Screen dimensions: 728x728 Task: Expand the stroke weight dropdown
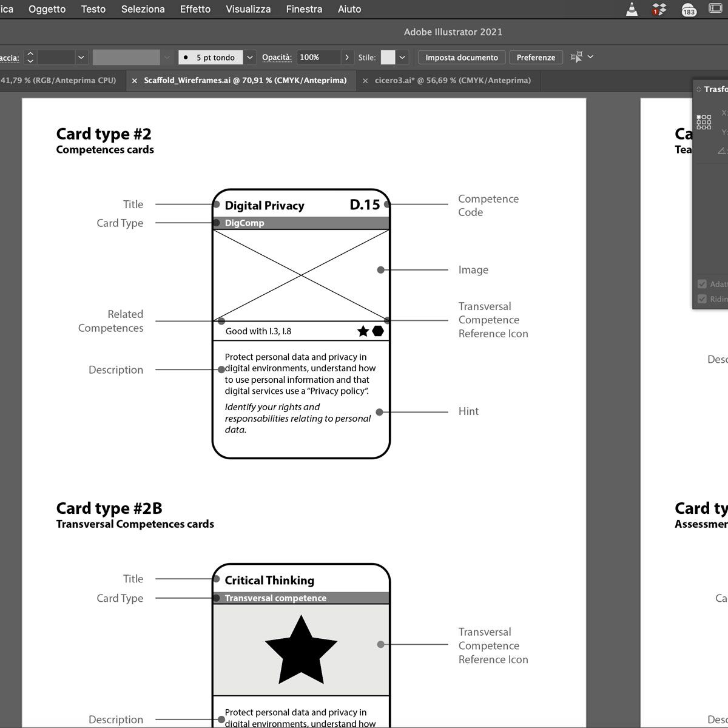point(81,58)
